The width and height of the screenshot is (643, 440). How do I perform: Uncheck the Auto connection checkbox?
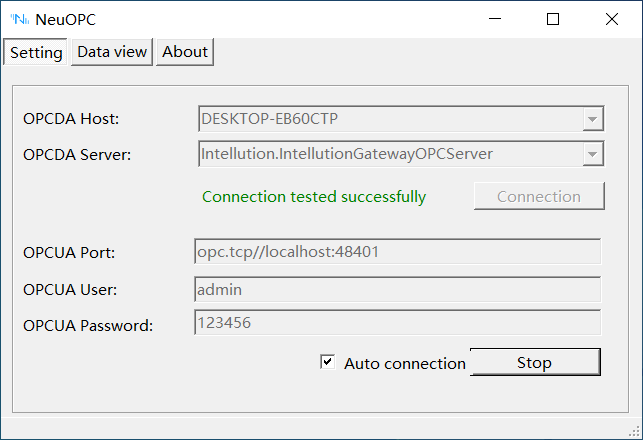click(x=327, y=362)
